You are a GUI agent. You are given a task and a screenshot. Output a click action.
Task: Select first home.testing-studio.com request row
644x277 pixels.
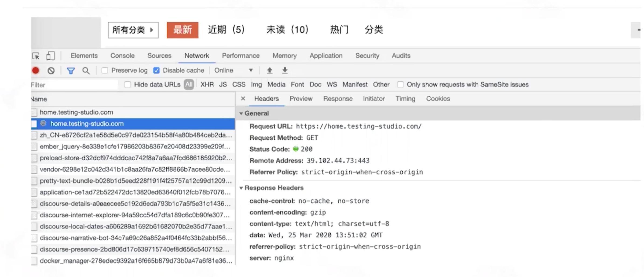pos(133,112)
